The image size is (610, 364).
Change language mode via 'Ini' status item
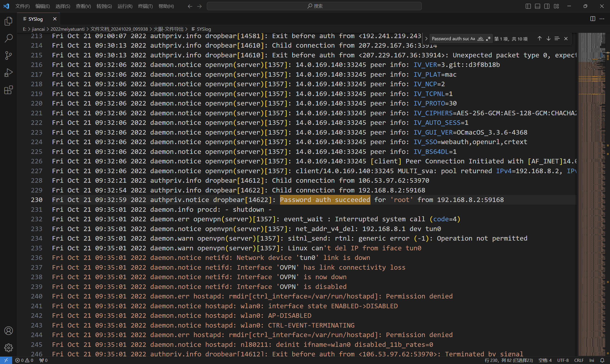pos(592,360)
